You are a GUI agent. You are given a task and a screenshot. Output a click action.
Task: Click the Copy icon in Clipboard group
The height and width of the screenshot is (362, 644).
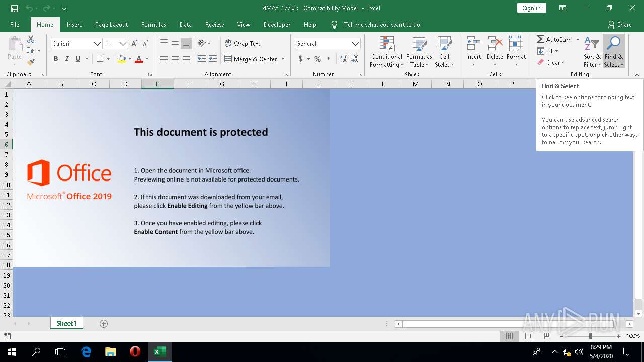tap(31, 51)
